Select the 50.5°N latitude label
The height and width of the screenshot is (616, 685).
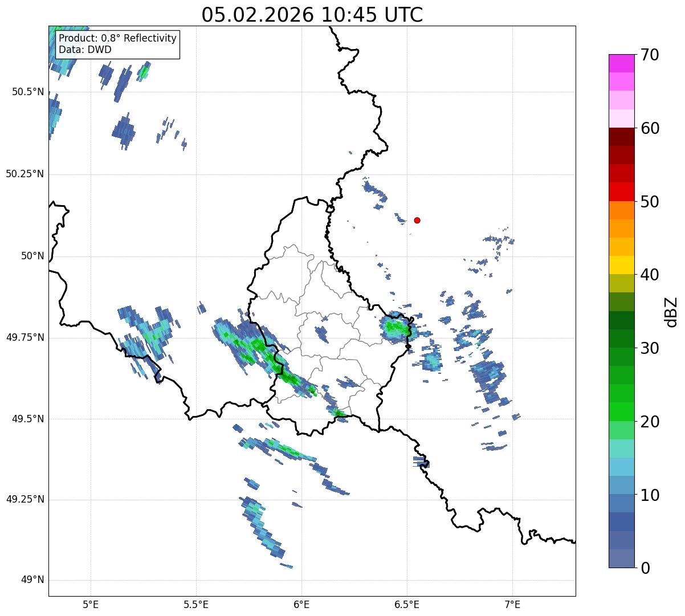[x=27, y=92]
